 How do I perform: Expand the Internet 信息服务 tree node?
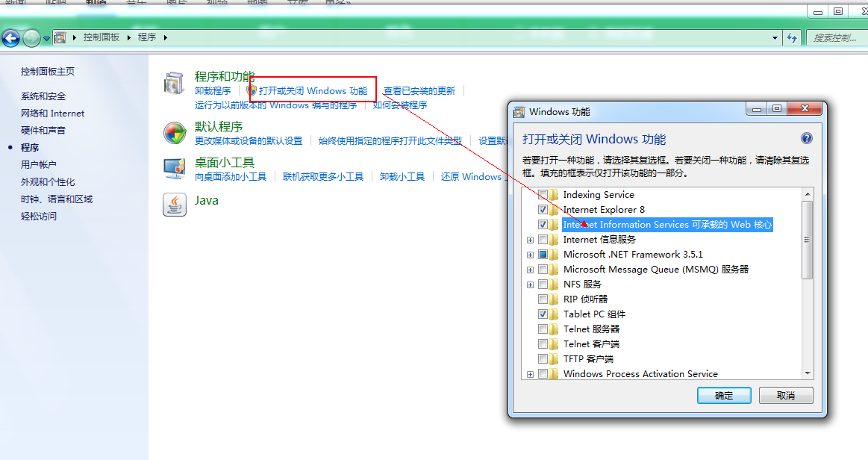point(531,240)
